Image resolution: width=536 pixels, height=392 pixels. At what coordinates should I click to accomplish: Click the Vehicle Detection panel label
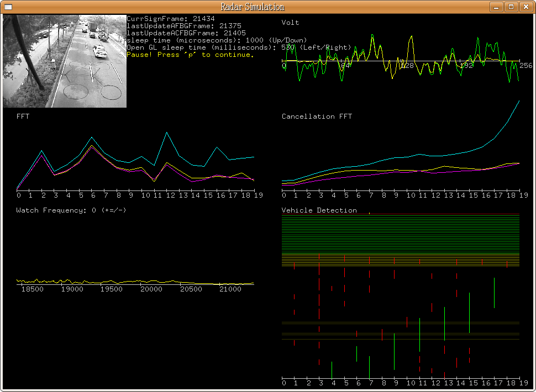(319, 210)
